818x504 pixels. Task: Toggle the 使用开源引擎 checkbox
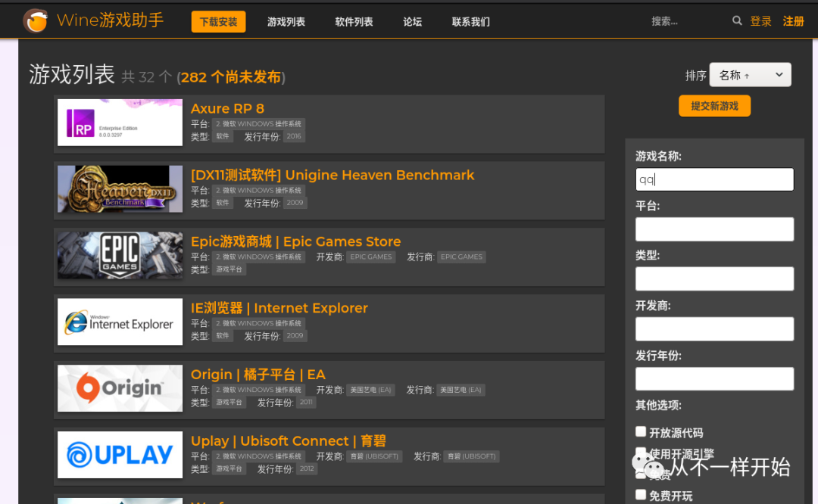point(641,453)
